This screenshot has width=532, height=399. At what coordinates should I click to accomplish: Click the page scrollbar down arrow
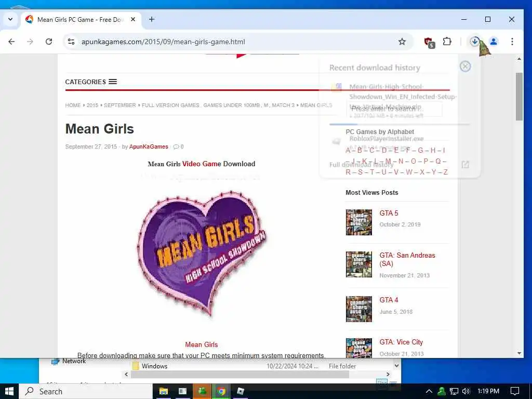point(519,353)
